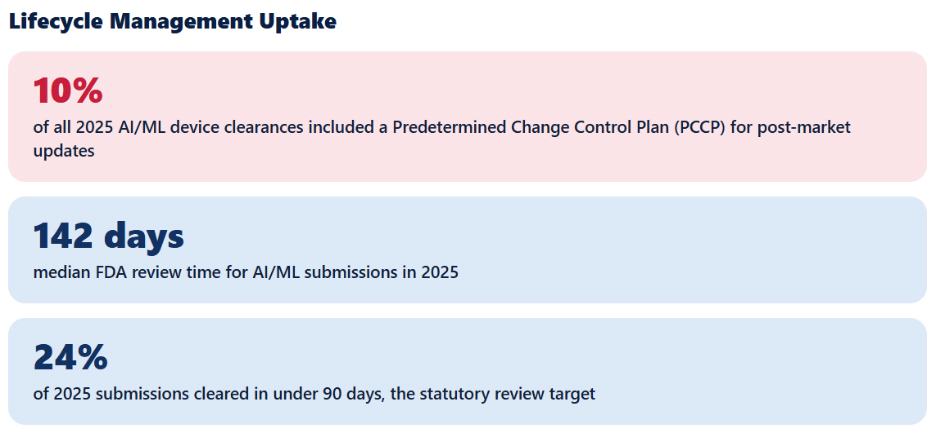Click the "statutory review target" phrase
This screenshot has width=936, height=446.
[507, 395]
